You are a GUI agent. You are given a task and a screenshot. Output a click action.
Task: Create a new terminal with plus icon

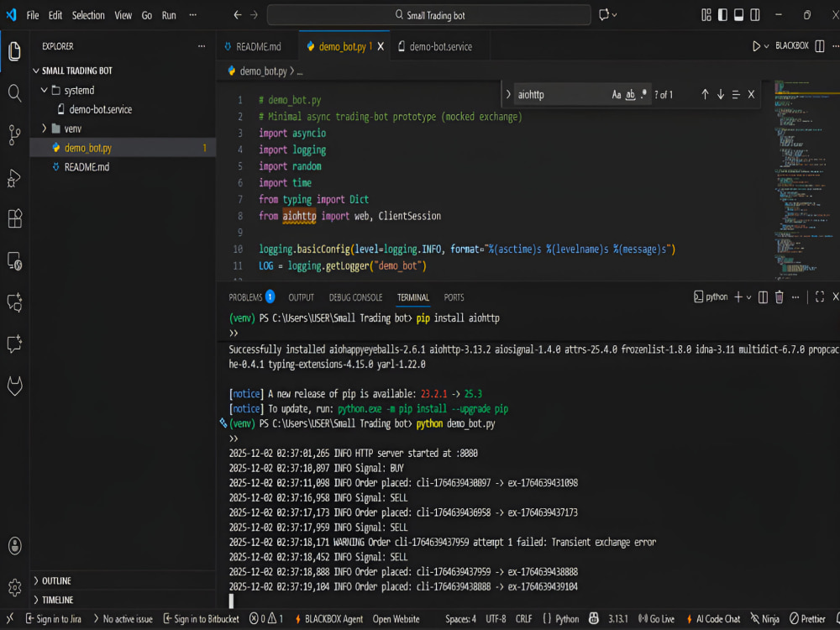coord(738,297)
